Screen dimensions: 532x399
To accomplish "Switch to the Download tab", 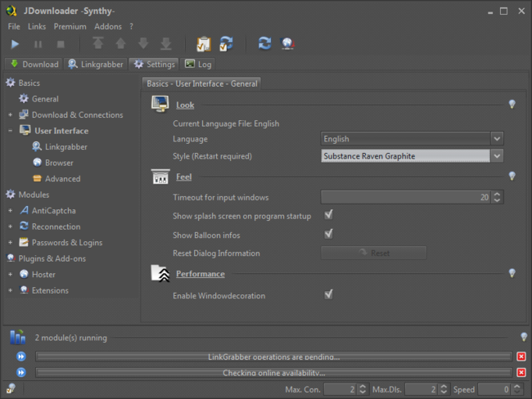I will click(34, 64).
